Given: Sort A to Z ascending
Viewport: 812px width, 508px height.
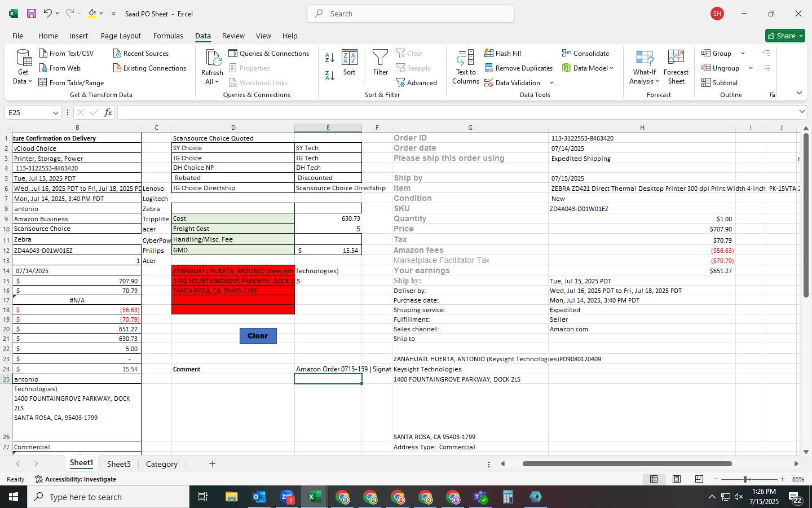Looking at the screenshot, I should point(330,57).
